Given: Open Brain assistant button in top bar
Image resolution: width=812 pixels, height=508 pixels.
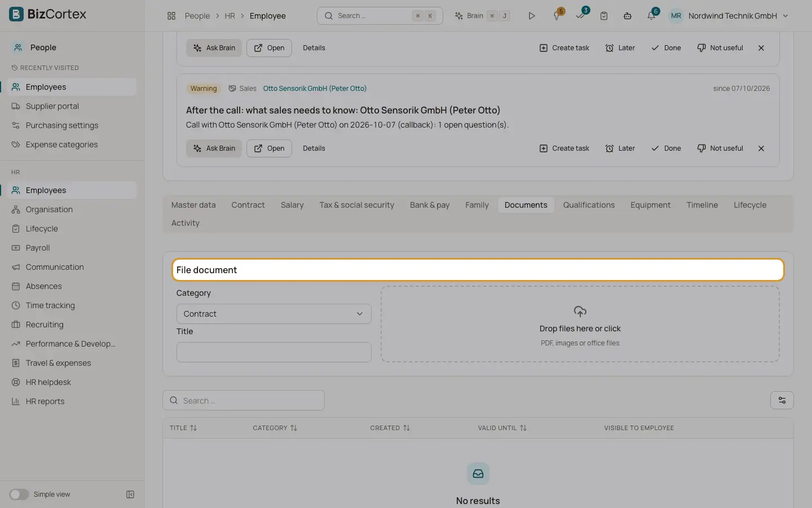Looking at the screenshot, I should tap(482, 16).
